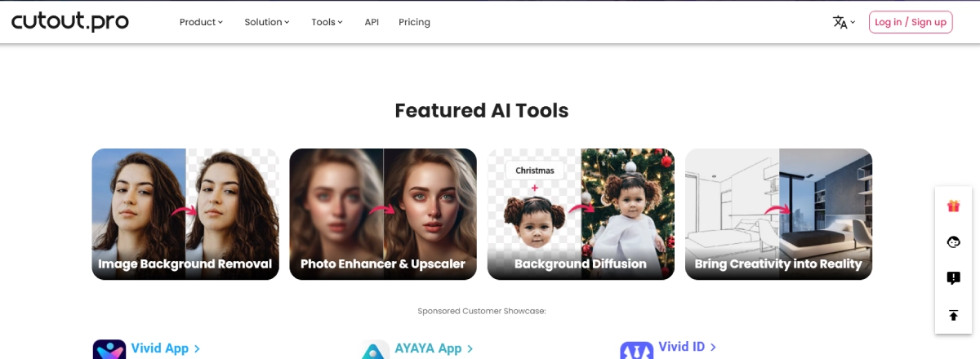Open the API menu item
This screenshot has height=359, width=980.
(372, 23)
